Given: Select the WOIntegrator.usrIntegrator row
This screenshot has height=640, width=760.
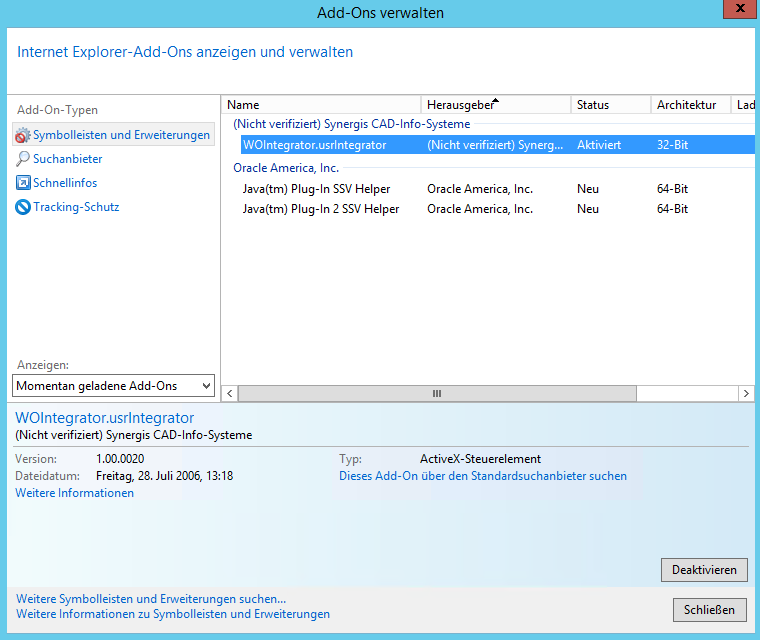Looking at the screenshot, I should 498,145.
